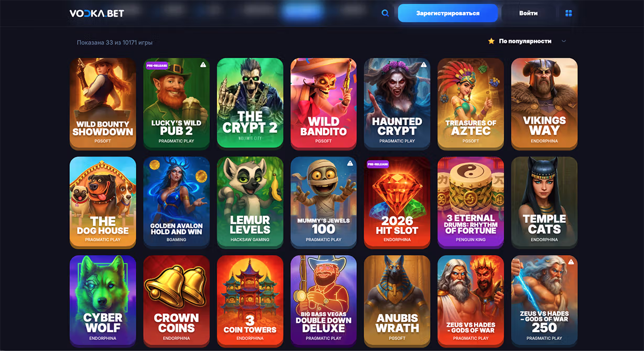Open Anubis Wrath game card
The image size is (644, 351).
pos(397,300)
